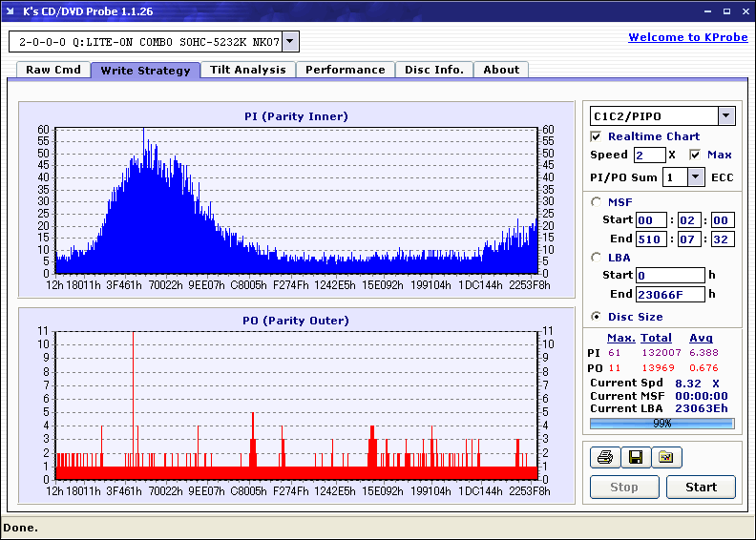The image size is (756, 540).
Task: Enable the Realtime Chart checkbox
Action: coord(597,136)
